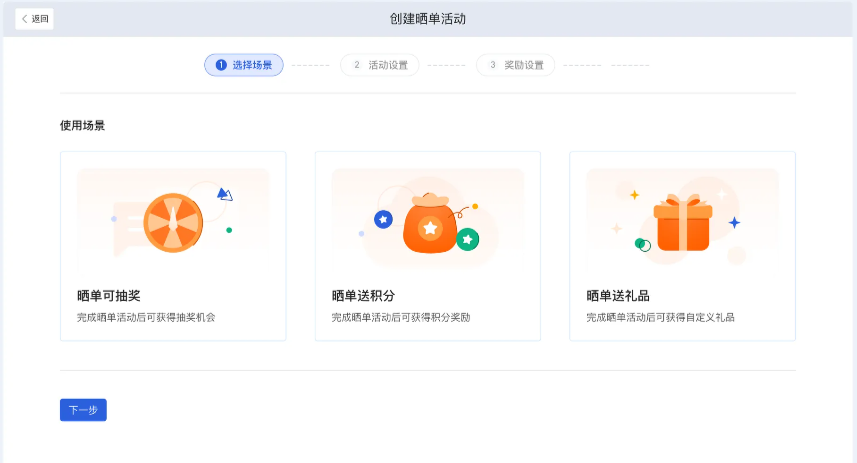
Task: Click the points bag illustration
Action: click(430, 224)
